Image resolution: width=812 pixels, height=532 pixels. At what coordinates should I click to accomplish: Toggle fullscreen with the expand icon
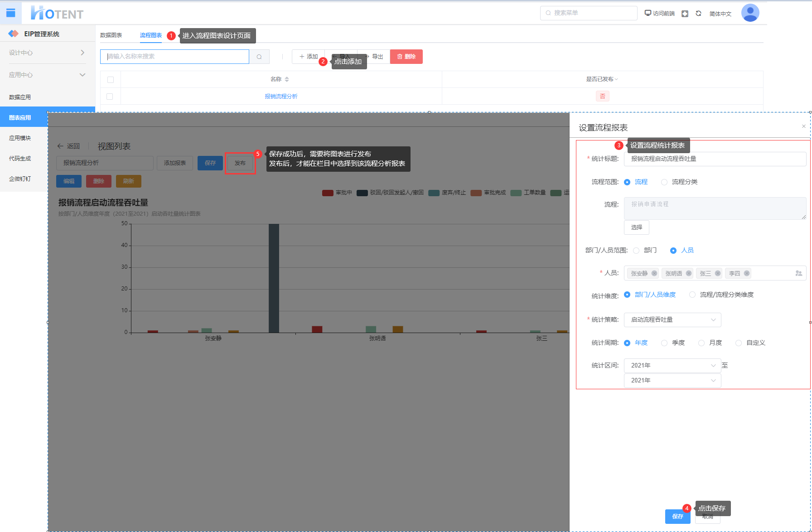(x=685, y=14)
